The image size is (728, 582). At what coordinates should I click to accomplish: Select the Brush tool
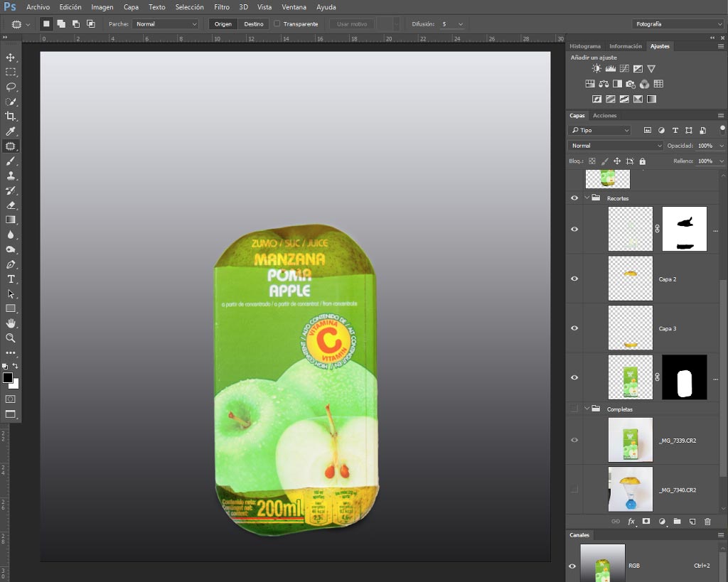tap(10, 161)
